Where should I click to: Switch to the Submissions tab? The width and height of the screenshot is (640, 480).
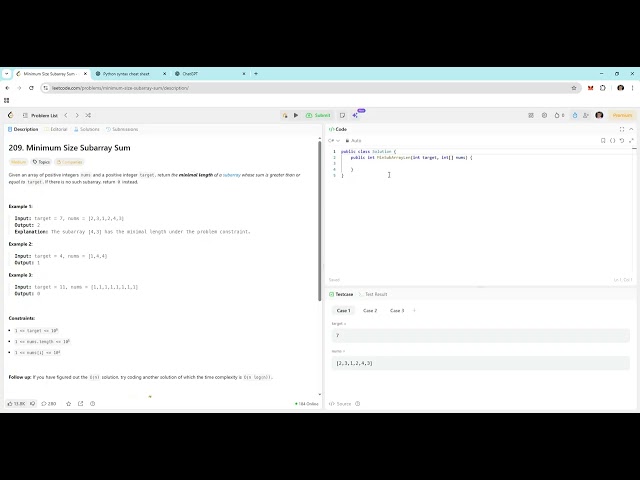[122, 129]
